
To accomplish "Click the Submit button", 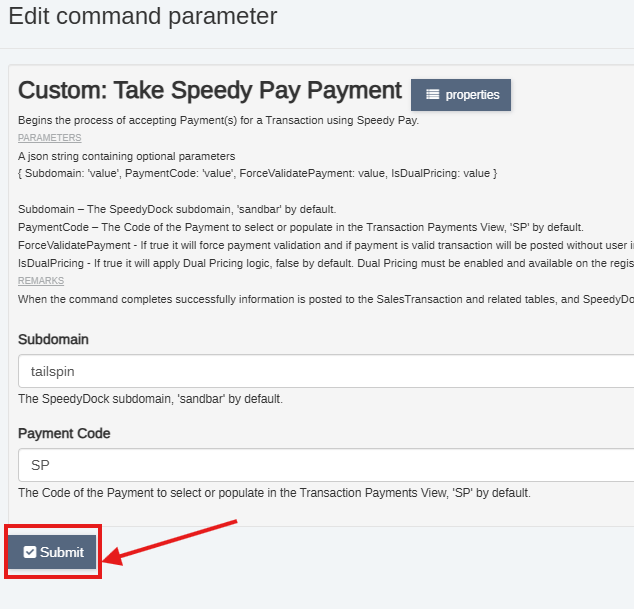I will pos(52,552).
